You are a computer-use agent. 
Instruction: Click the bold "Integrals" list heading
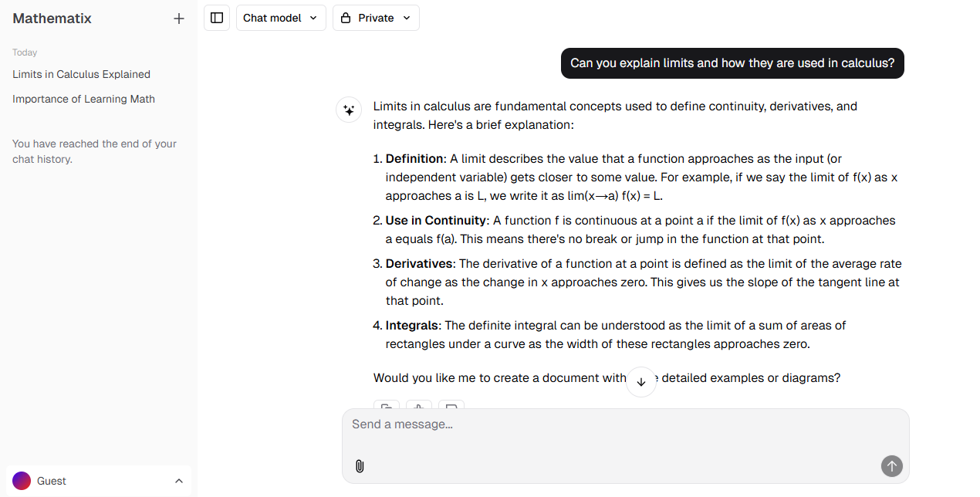point(412,326)
